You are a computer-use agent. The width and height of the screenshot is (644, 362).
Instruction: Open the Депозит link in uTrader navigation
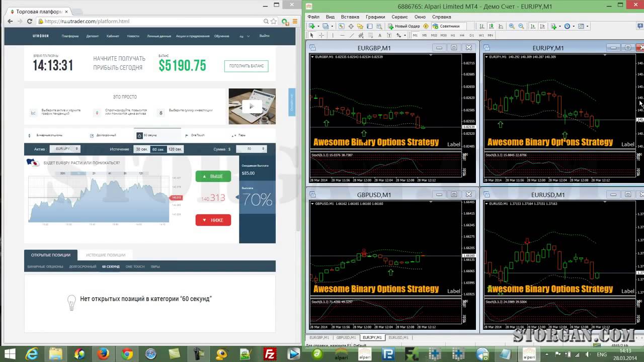(x=92, y=36)
